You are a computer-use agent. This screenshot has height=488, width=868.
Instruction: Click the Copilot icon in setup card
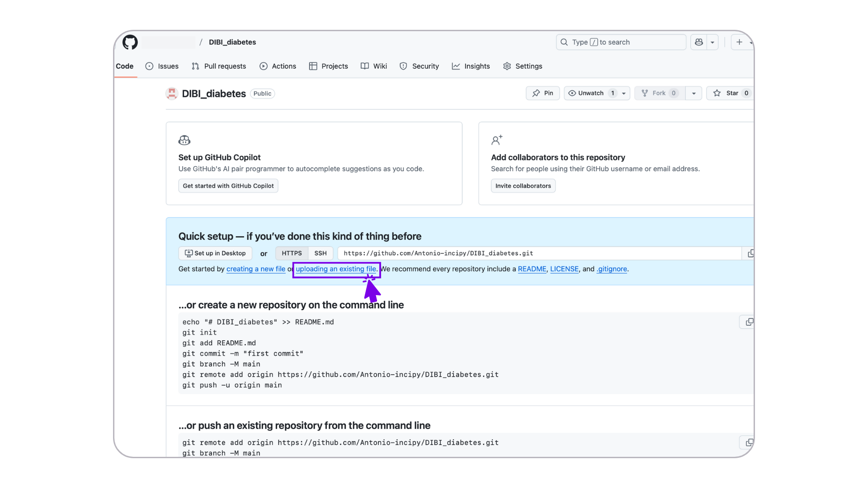coord(184,140)
